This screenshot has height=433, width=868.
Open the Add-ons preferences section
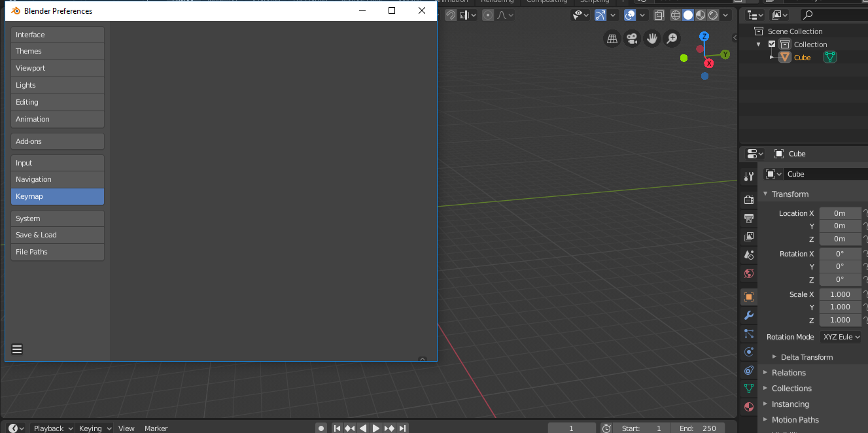pos(57,141)
